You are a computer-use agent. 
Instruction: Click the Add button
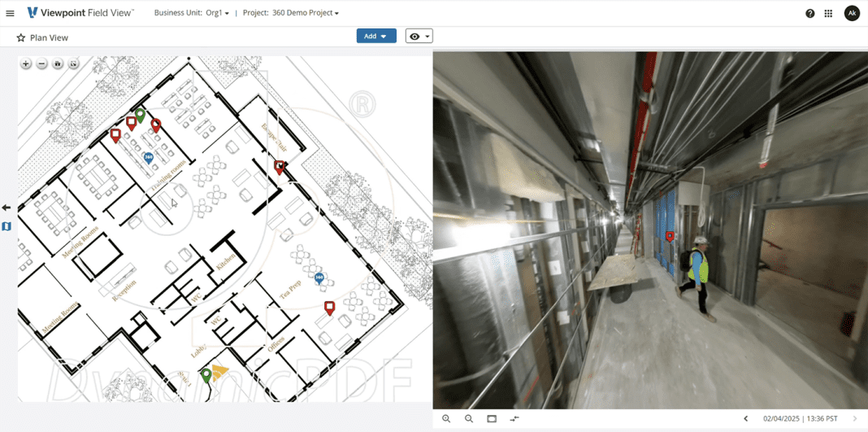tap(375, 37)
